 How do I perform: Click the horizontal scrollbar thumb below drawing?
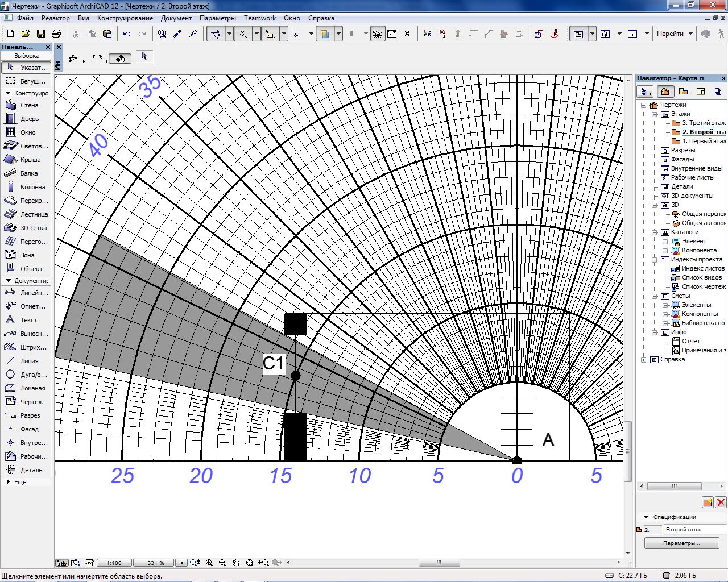(x=439, y=563)
